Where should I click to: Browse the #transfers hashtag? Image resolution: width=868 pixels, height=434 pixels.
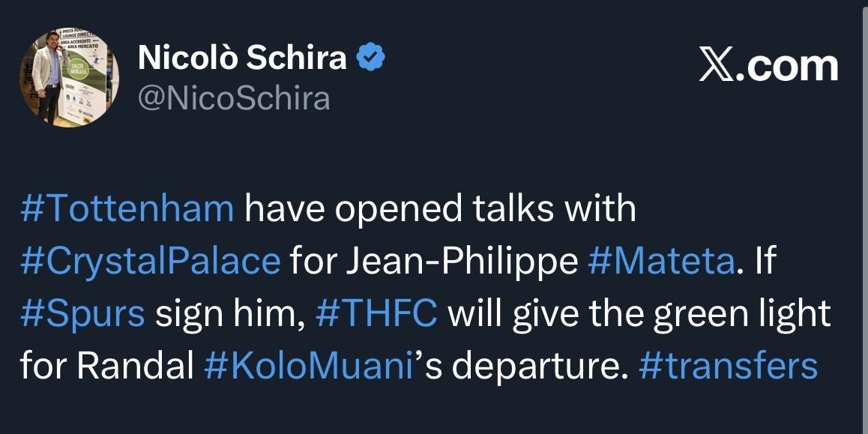728,367
